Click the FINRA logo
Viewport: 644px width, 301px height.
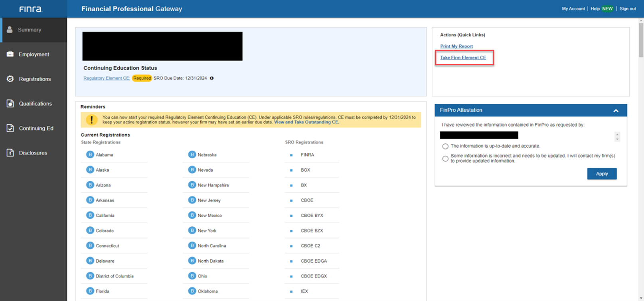31,9
